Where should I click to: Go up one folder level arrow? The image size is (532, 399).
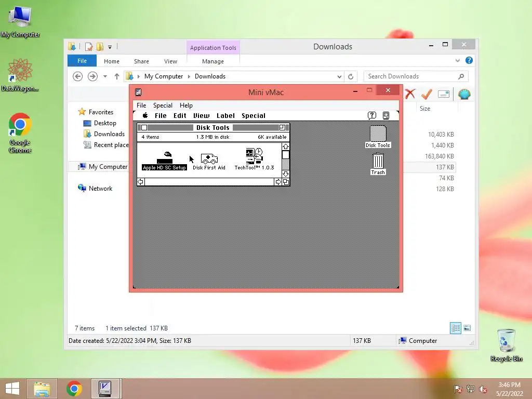click(x=117, y=76)
